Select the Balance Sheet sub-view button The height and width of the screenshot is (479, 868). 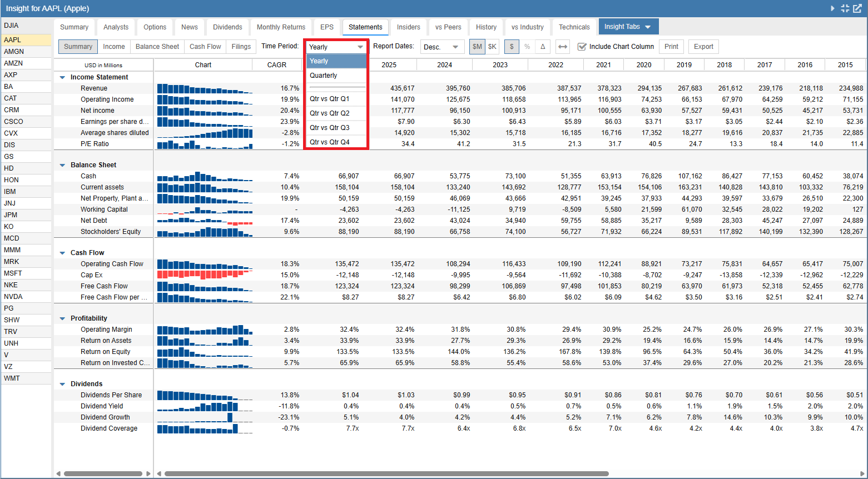click(x=157, y=47)
